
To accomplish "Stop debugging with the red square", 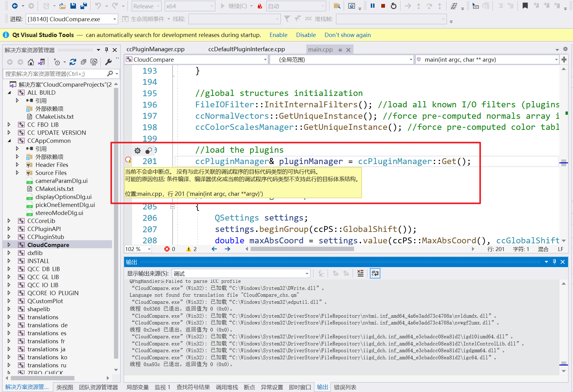I will coord(383,6).
